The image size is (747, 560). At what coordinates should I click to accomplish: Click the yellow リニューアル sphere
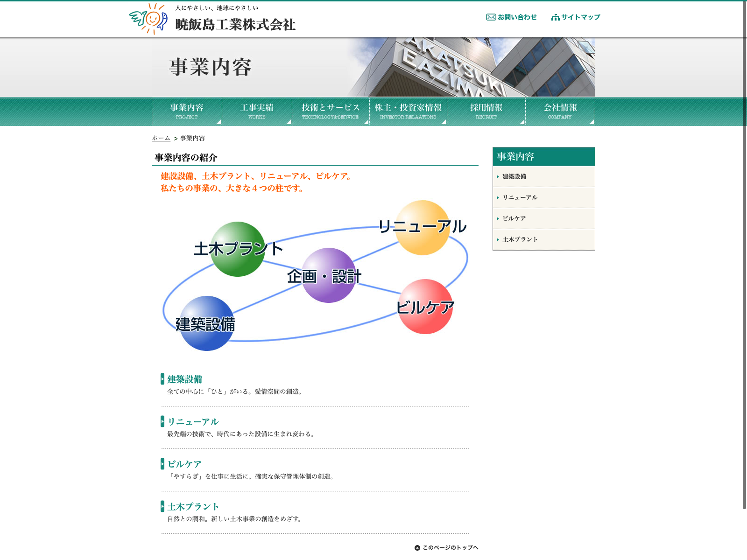pos(422,227)
